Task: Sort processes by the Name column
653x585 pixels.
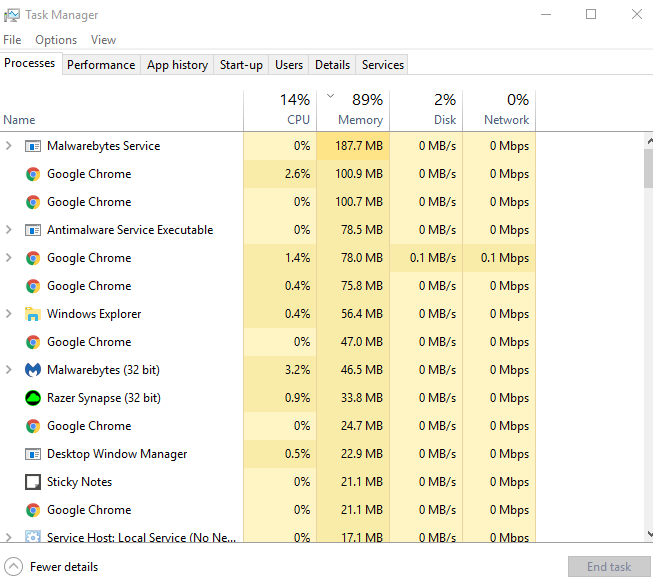Action: [121, 110]
